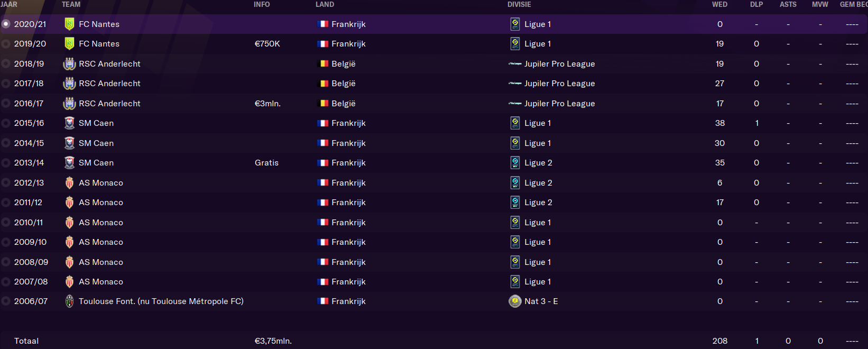Select the 2020/21 season radio button

coord(6,24)
